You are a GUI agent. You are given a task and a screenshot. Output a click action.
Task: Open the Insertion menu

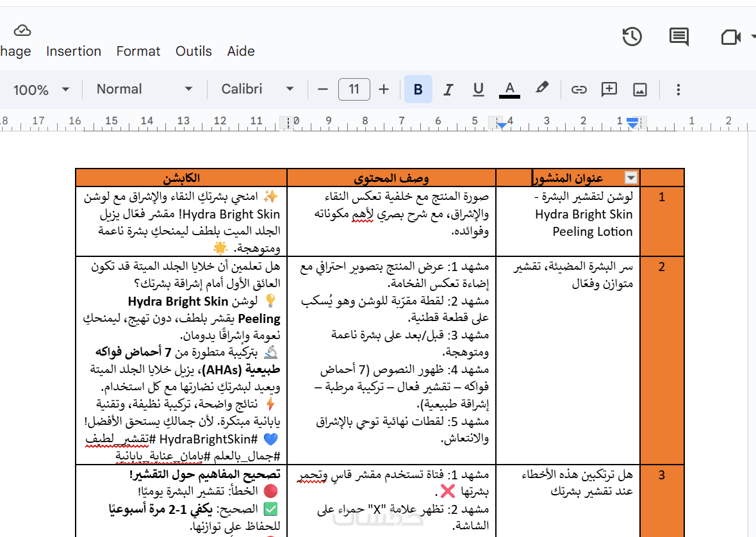pyautogui.click(x=74, y=51)
